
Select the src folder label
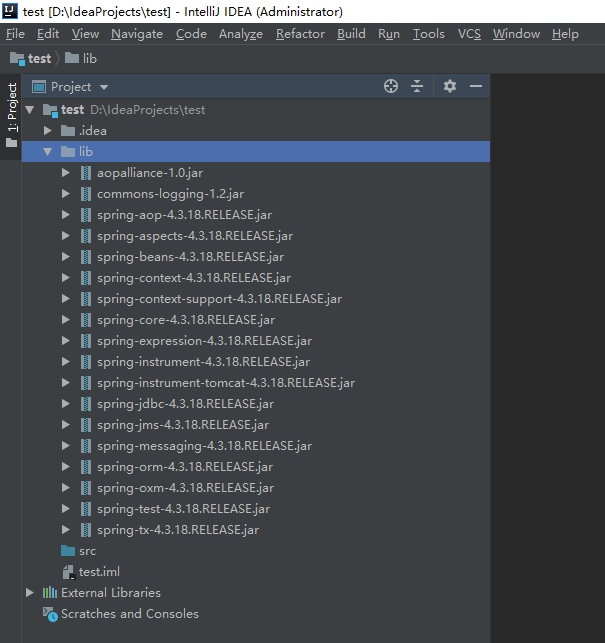point(87,551)
